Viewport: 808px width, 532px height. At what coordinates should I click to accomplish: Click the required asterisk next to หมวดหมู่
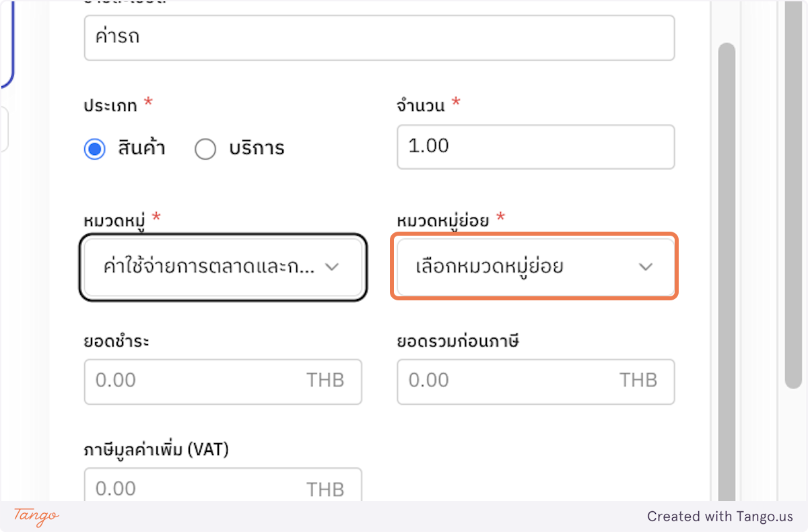[x=156, y=217]
